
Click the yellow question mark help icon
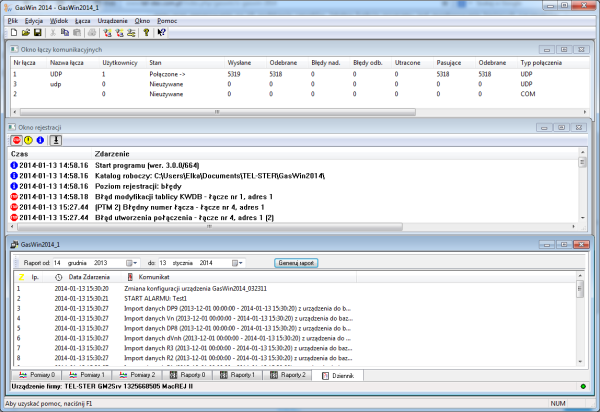(x=145, y=32)
